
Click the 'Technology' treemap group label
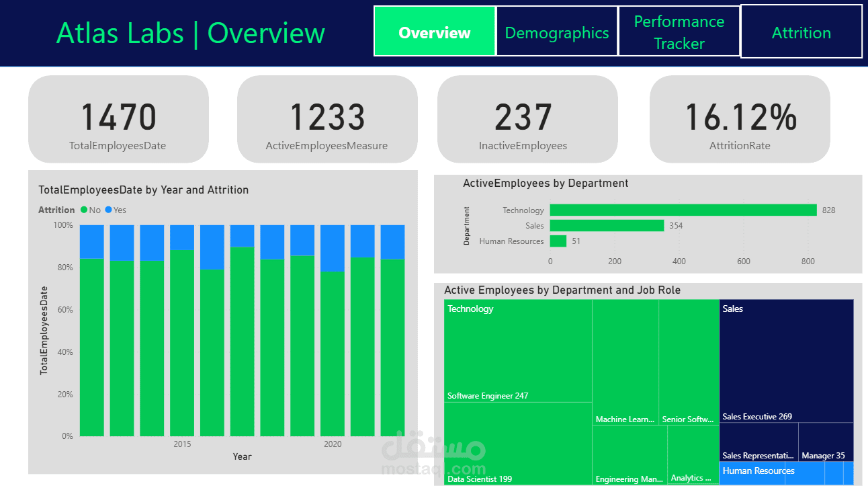pos(470,309)
